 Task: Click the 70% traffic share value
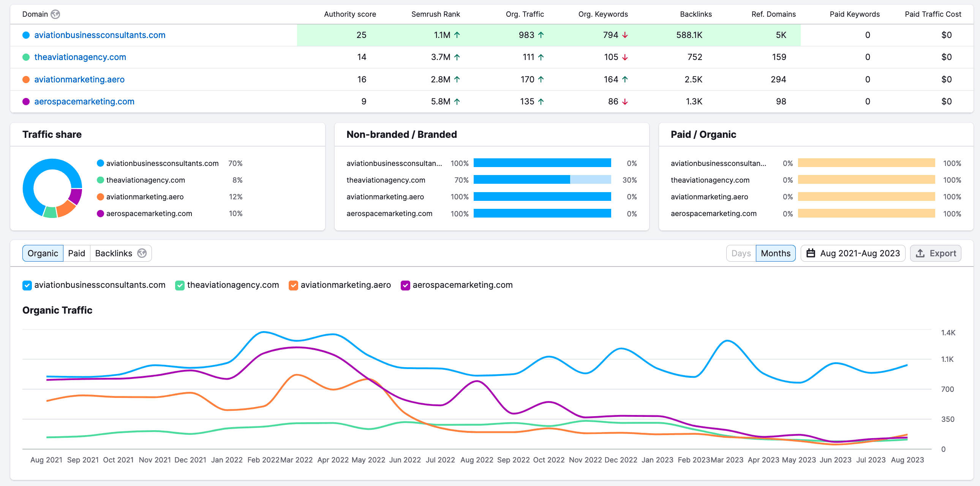coord(235,163)
